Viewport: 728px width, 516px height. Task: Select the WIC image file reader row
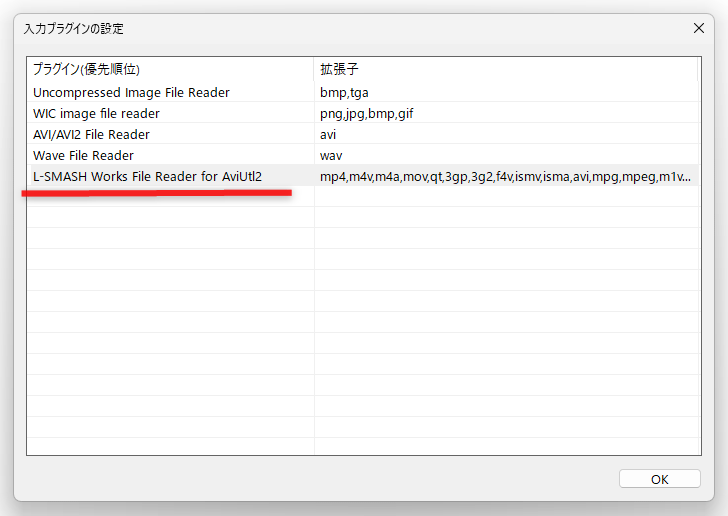point(96,114)
